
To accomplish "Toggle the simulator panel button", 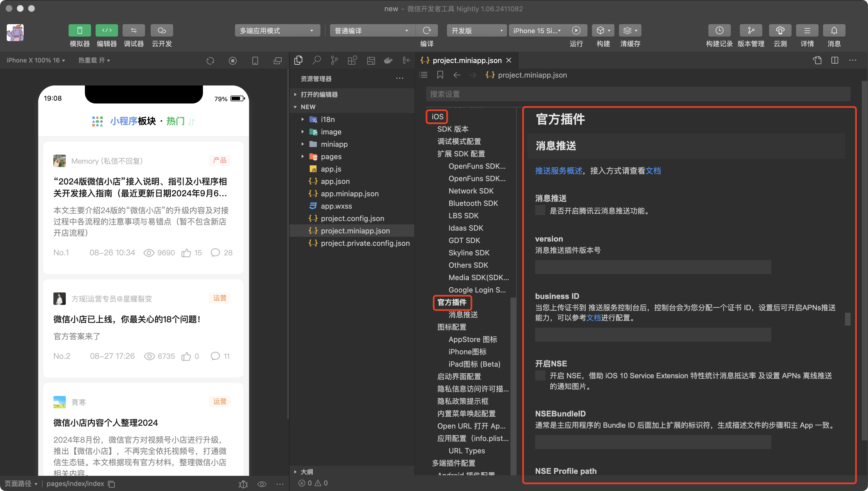I will click(80, 30).
